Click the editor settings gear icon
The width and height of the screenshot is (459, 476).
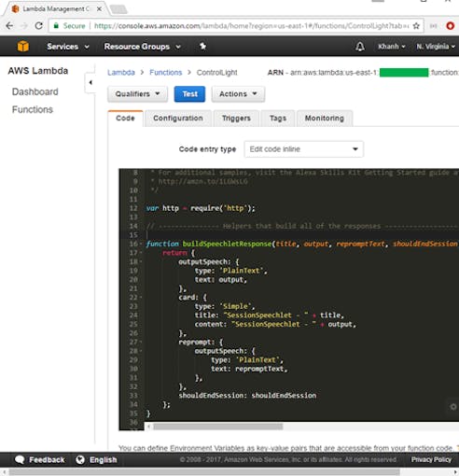pos(453,407)
